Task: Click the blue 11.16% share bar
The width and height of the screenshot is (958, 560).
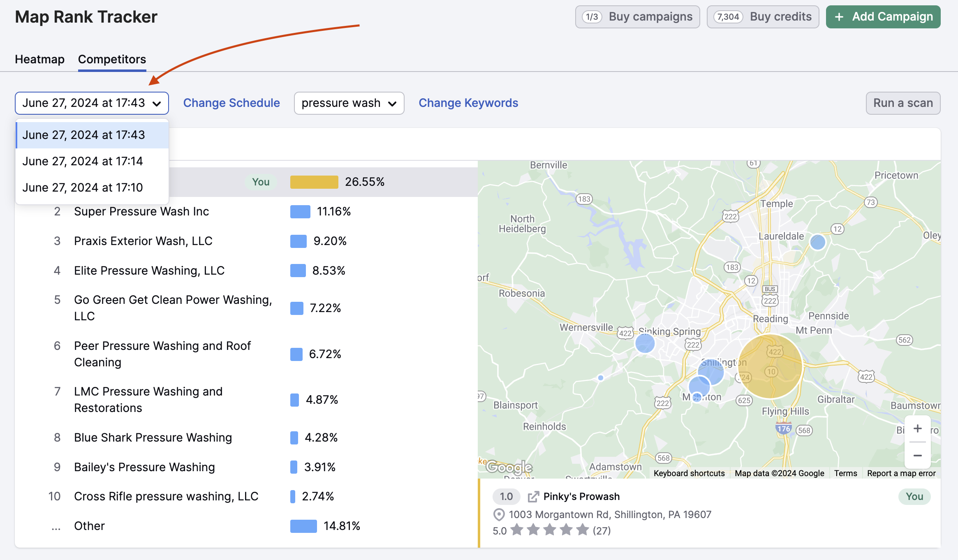Action: [300, 212]
